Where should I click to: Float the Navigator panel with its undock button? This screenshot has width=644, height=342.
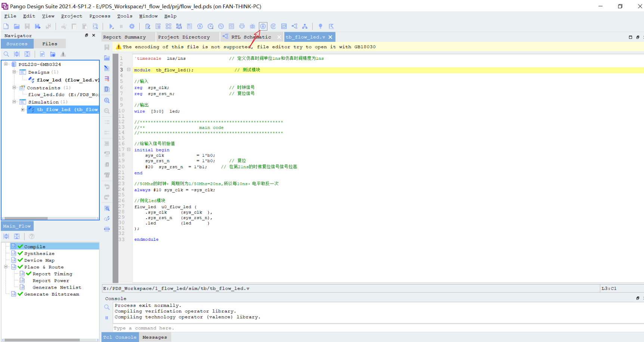(86, 35)
